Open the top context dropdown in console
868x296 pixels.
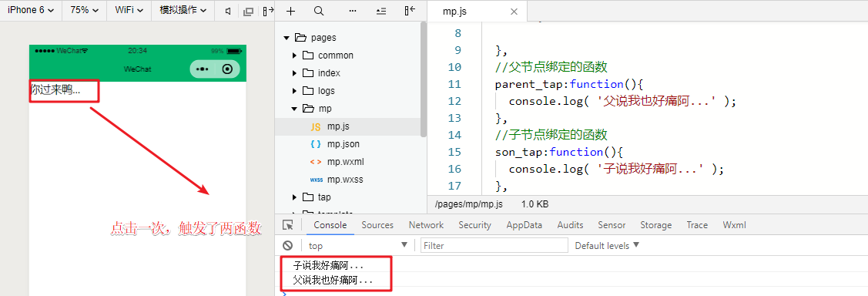tap(357, 246)
